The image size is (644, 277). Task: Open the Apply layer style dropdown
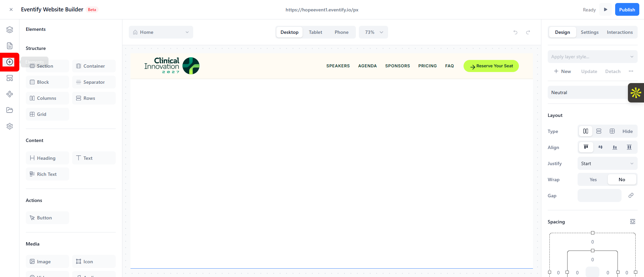592,57
